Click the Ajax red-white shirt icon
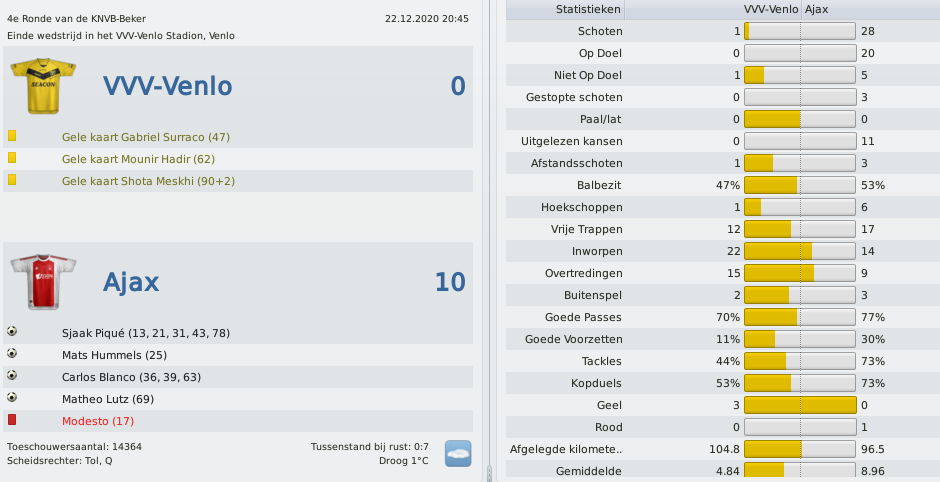 (x=43, y=282)
